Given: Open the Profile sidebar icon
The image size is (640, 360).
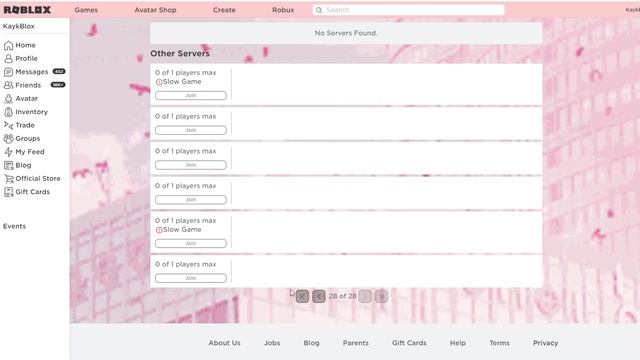Looking at the screenshot, I should (8, 59).
